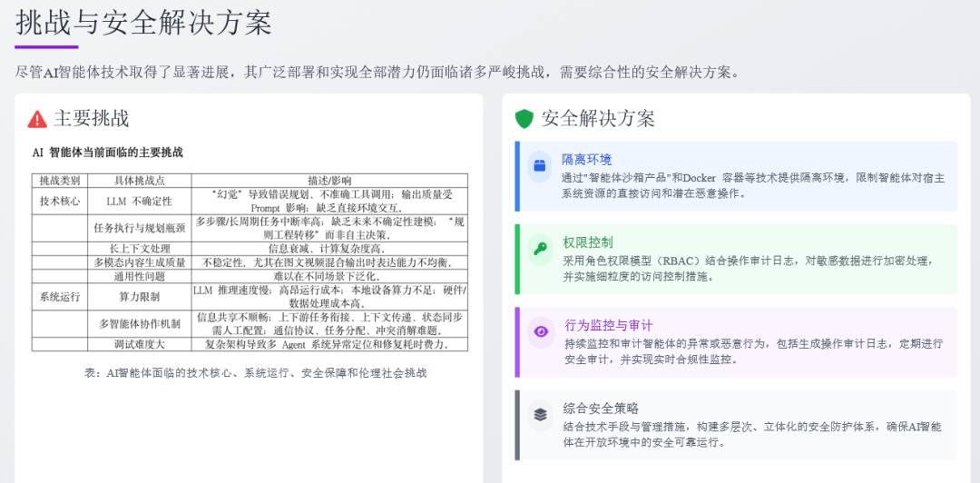Click the 难以在不同场景下泛化 description cell
This screenshot has width=980, height=483.
(x=329, y=276)
